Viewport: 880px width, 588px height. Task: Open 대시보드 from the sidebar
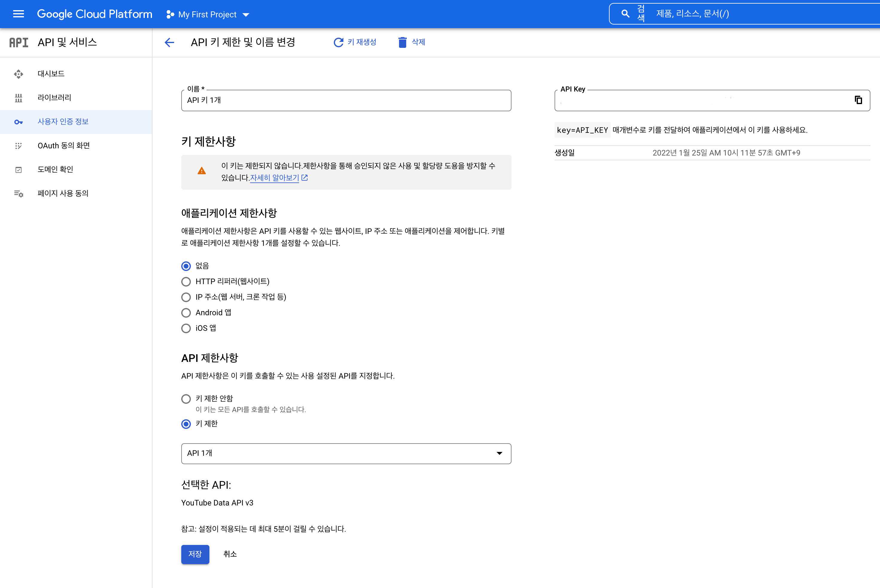[x=51, y=74]
